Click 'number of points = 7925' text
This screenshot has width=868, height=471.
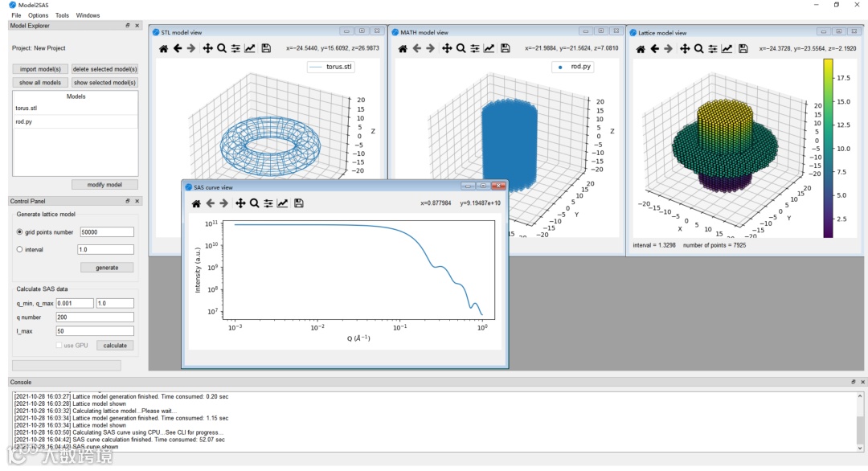[x=714, y=245]
